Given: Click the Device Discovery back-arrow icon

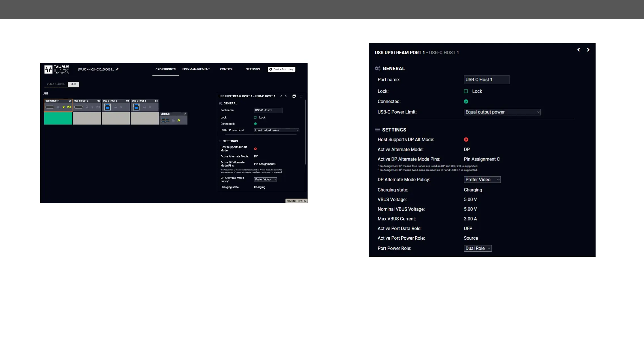Looking at the screenshot, I should (x=271, y=69).
